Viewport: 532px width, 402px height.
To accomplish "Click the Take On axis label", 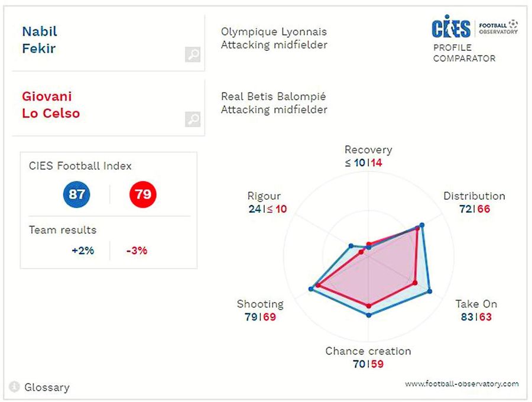I will coord(476,304).
